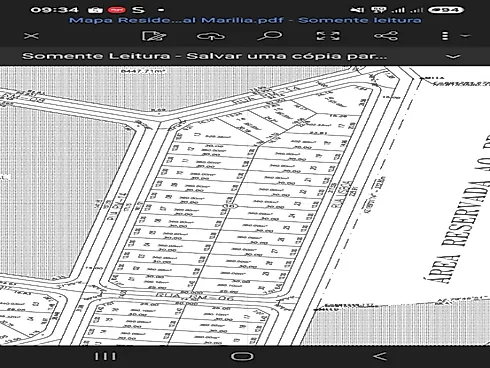Tap the Android back button
Image resolution: width=490 pixels, height=368 pixels.
click(x=380, y=356)
